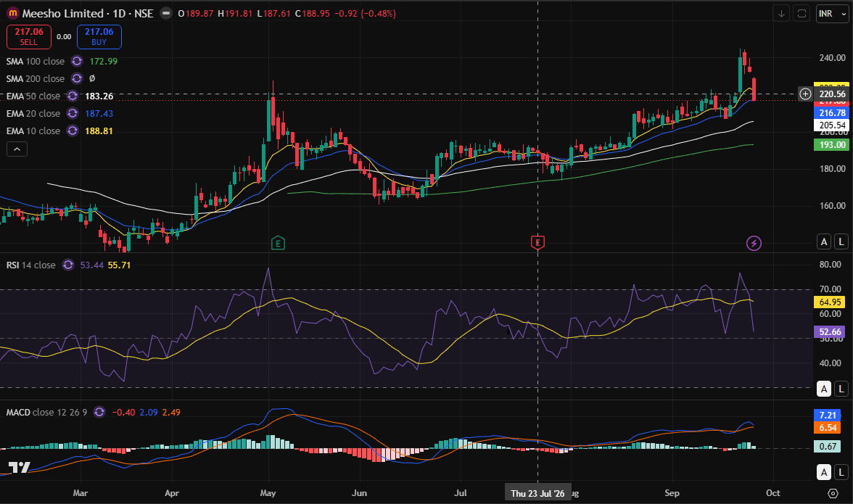Click the blue 216.78 price label
This screenshot has height=504, width=853.
832,113
